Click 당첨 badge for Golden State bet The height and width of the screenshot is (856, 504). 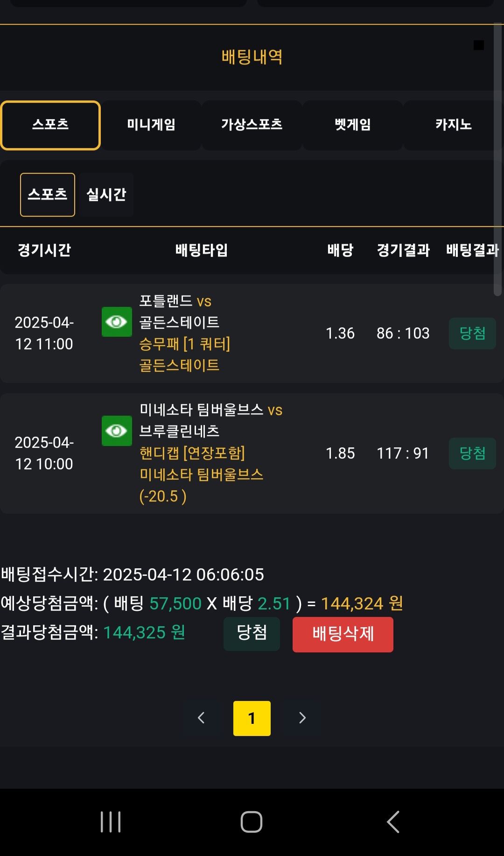click(x=472, y=333)
